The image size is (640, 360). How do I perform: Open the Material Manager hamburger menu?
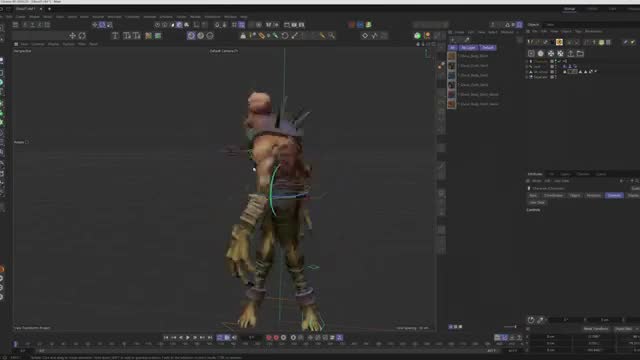(x=450, y=32)
